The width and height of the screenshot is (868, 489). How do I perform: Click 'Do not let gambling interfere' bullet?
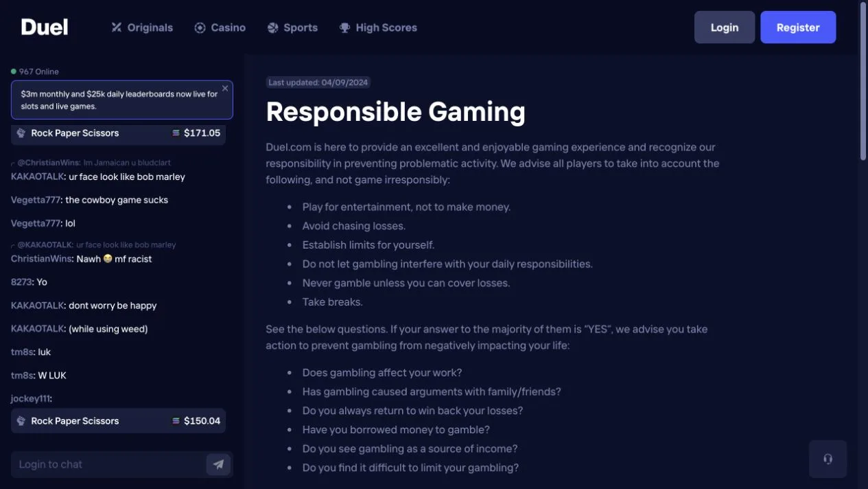(x=447, y=264)
